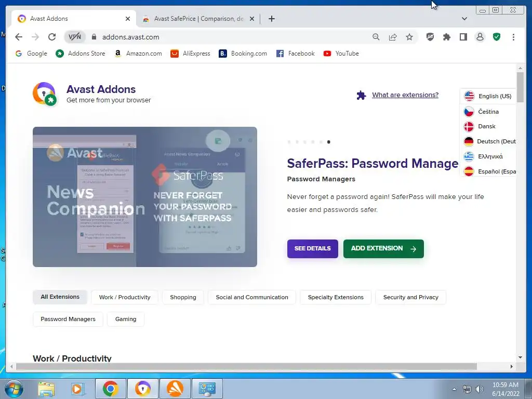Toggle the VPN badge in address bar
The height and width of the screenshot is (399, 532).
click(75, 37)
